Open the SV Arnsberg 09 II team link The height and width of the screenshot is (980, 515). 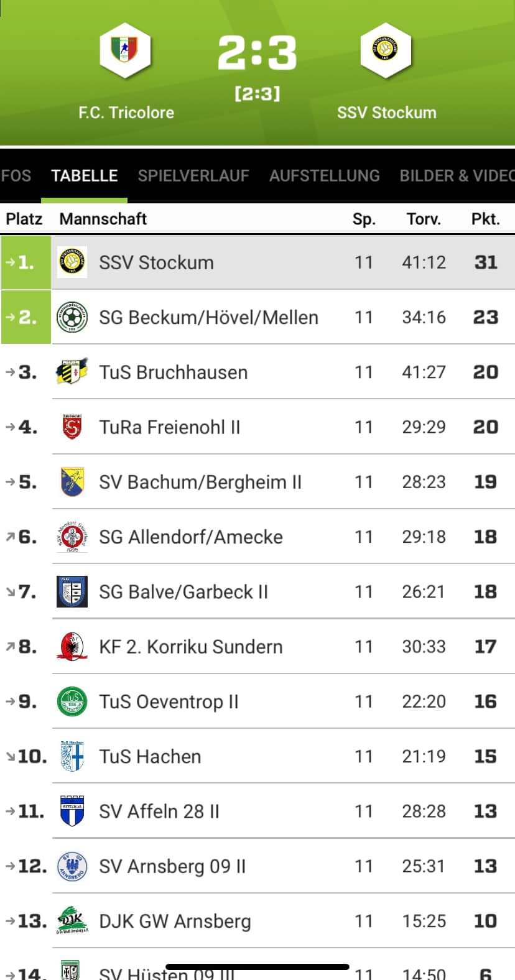[x=172, y=866]
